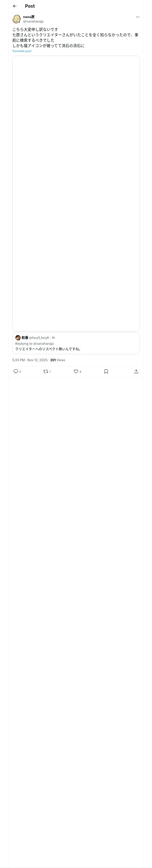This screenshot has height=868, width=152.
Task: Open the nana原 display name link
Action: [29, 17]
